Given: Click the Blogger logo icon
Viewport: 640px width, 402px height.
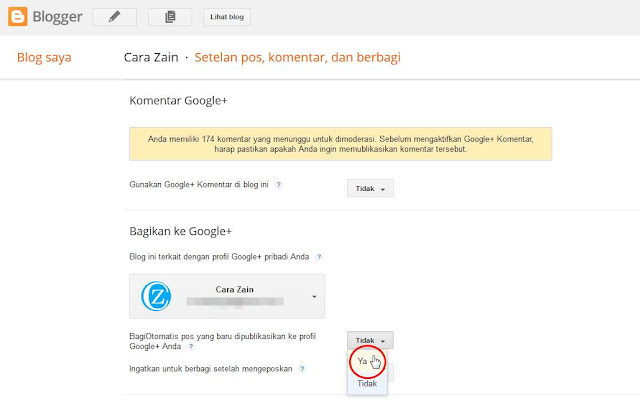Looking at the screenshot, I should 18,17.
